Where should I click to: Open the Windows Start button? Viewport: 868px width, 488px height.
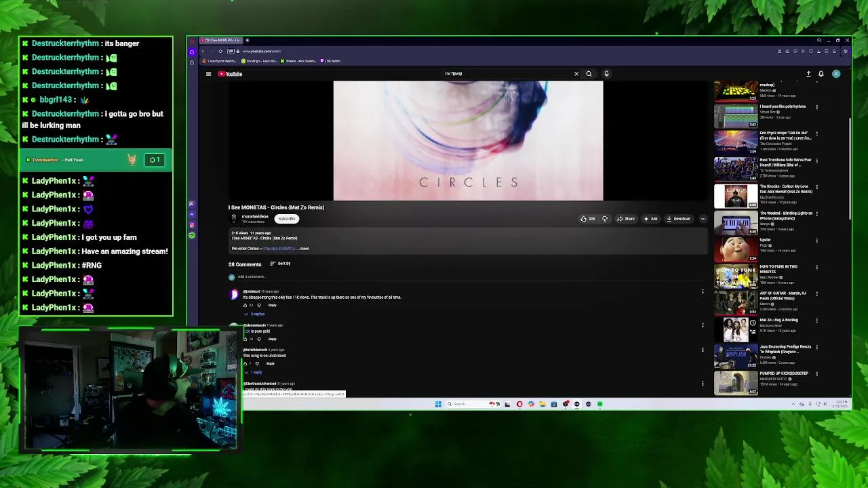438,404
